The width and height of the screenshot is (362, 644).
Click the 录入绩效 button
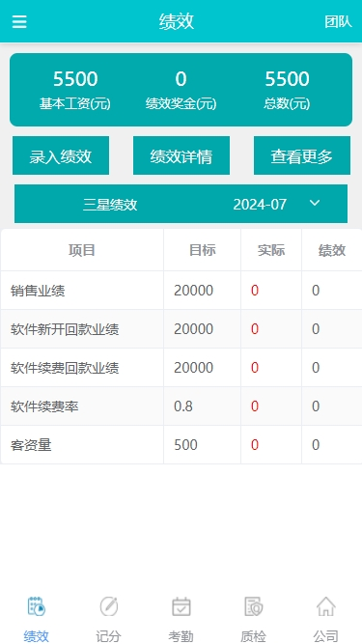point(61,155)
